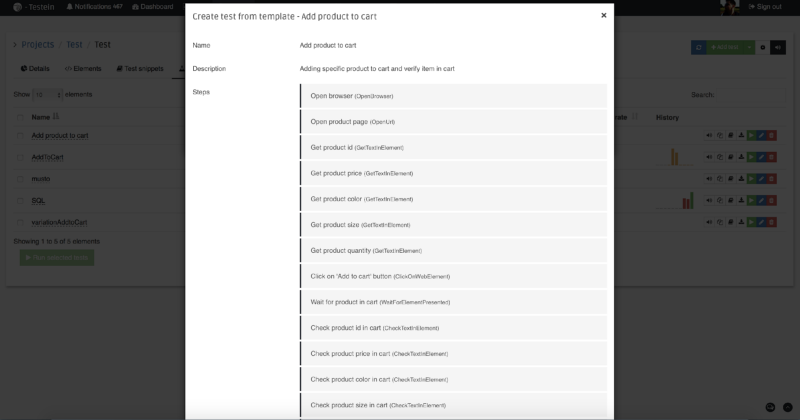Open the Show elements count dropdown

pos(47,94)
